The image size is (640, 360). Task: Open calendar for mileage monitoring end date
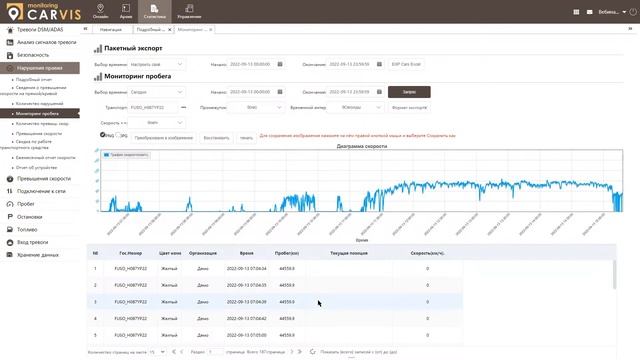tap(379, 92)
